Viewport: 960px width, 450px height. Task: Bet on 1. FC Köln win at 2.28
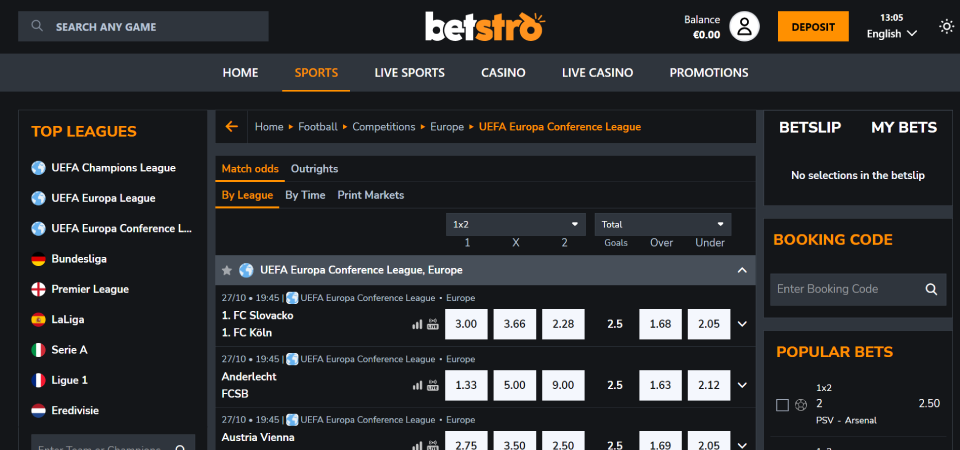[x=563, y=324]
